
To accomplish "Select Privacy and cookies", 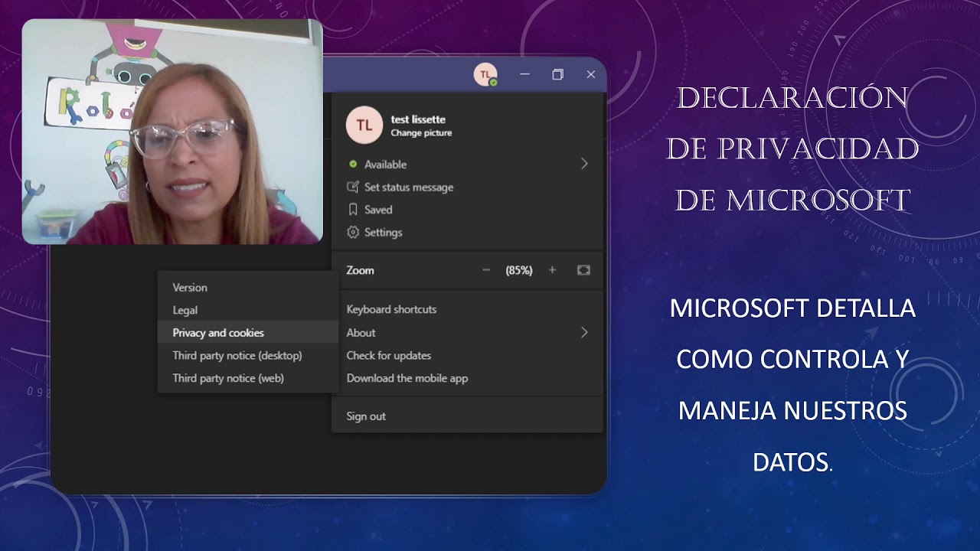I will tap(218, 333).
